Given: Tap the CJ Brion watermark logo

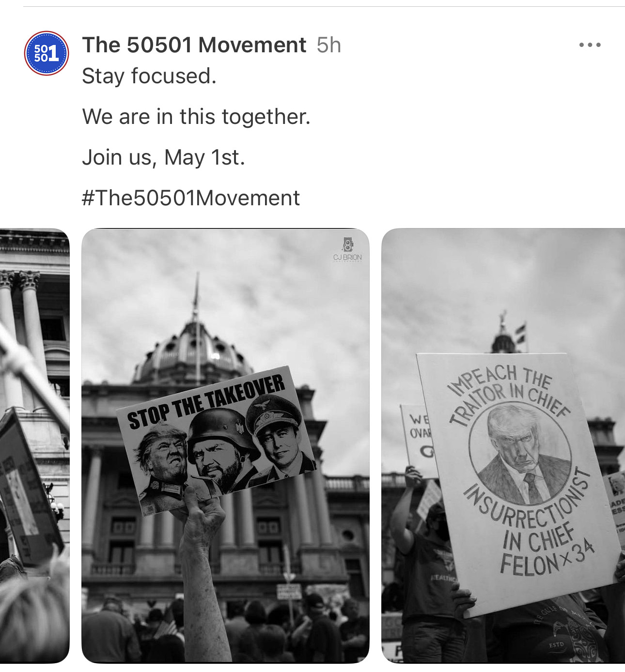Looking at the screenshot, I should click(347, 249).
